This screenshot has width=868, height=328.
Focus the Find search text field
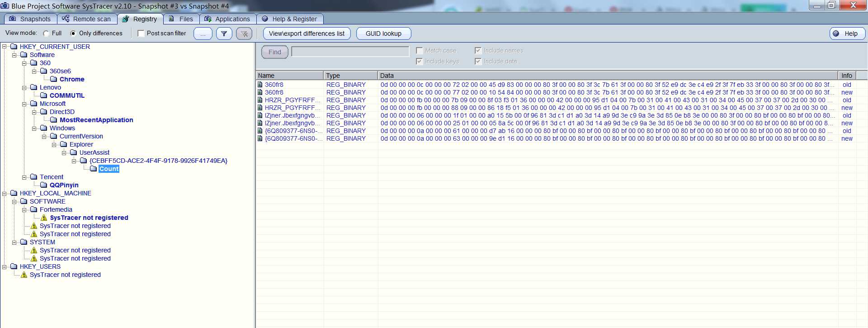[350, 52]
